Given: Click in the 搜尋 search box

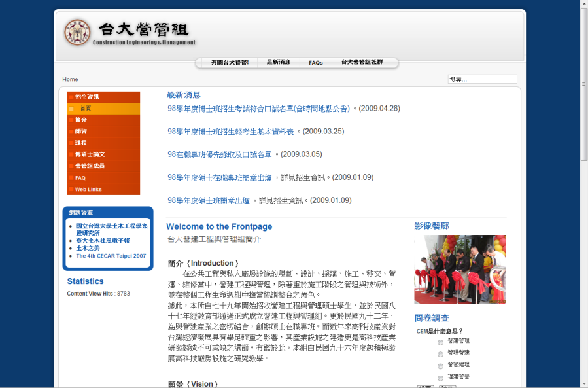Looking at the screenshot, I should click(x=482, y=80).
